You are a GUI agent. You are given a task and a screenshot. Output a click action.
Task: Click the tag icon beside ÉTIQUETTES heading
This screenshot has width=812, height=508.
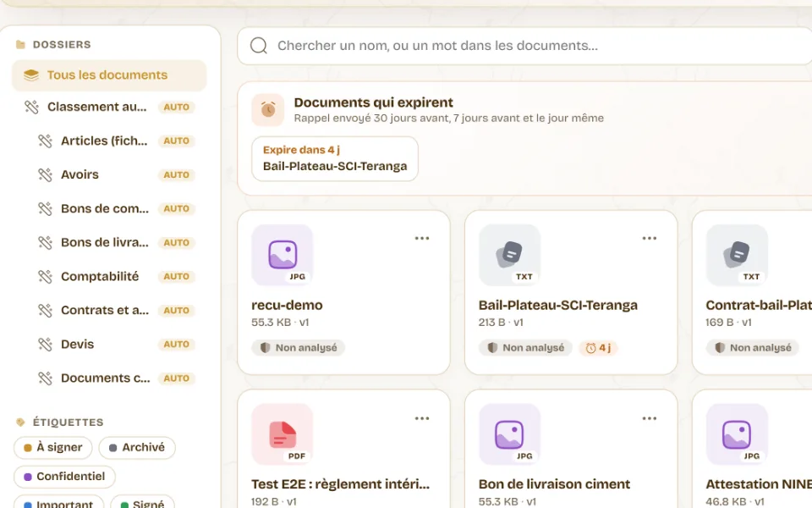[x=20, y=422]
